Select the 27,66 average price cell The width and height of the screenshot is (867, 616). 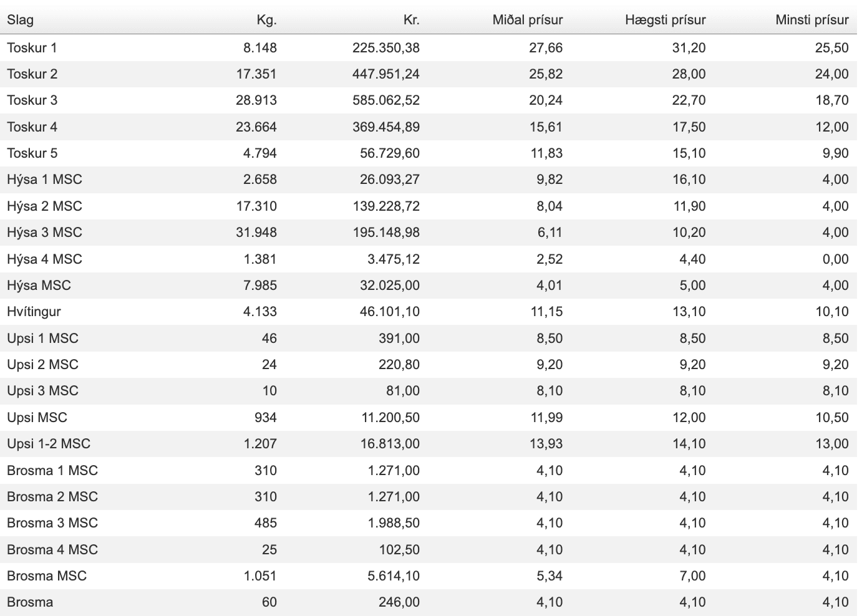point(545,48)
